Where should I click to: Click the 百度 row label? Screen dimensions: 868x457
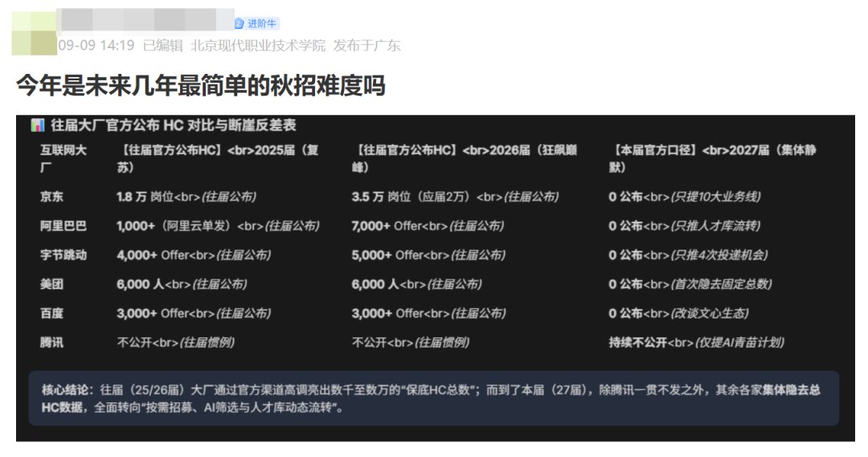tap(51, 314)
